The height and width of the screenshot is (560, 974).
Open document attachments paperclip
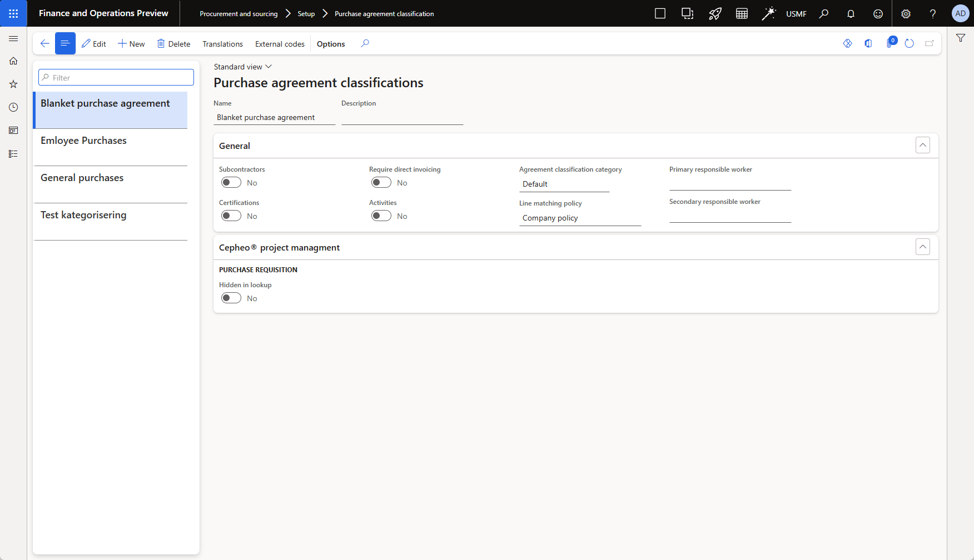point(890,43)
